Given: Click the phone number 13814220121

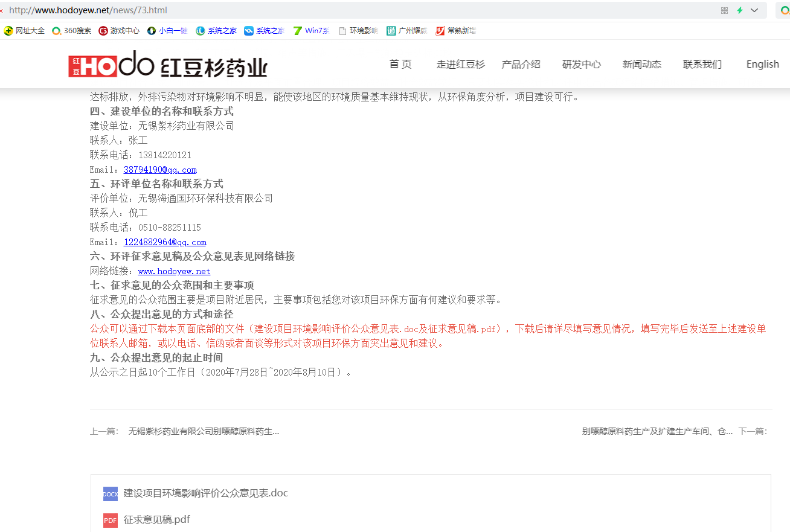Looking at the screenshot, I should pyautogui.click(x=165, y=155).
